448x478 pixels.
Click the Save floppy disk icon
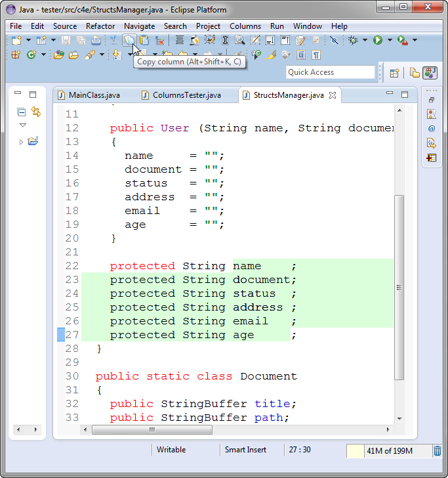66,40
